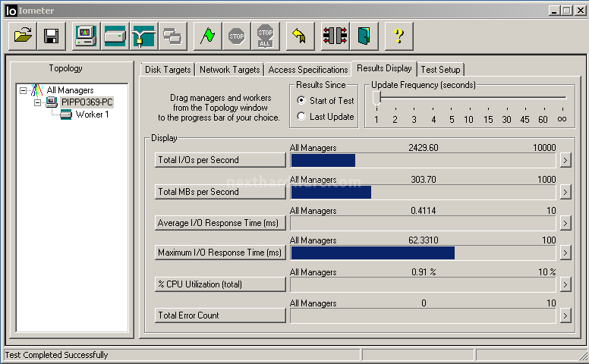The height and width of the screenshot is (364, 589).
Task: Save test configuration floppy icon
Action: coord(51,36)
